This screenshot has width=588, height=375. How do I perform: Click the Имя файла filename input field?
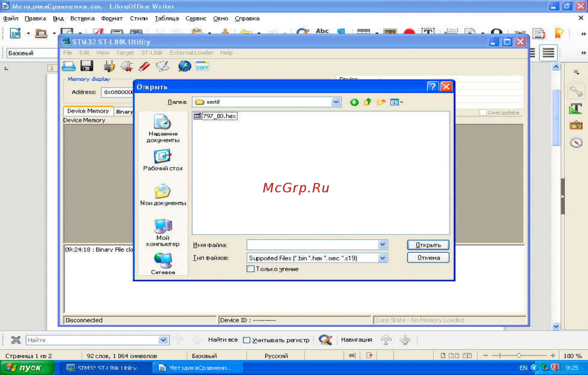point(313,245)
